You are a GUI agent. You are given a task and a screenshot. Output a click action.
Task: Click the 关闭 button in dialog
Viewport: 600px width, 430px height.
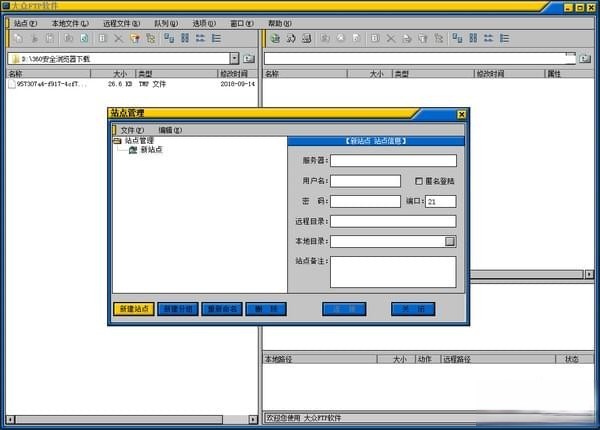coord(413,309)
